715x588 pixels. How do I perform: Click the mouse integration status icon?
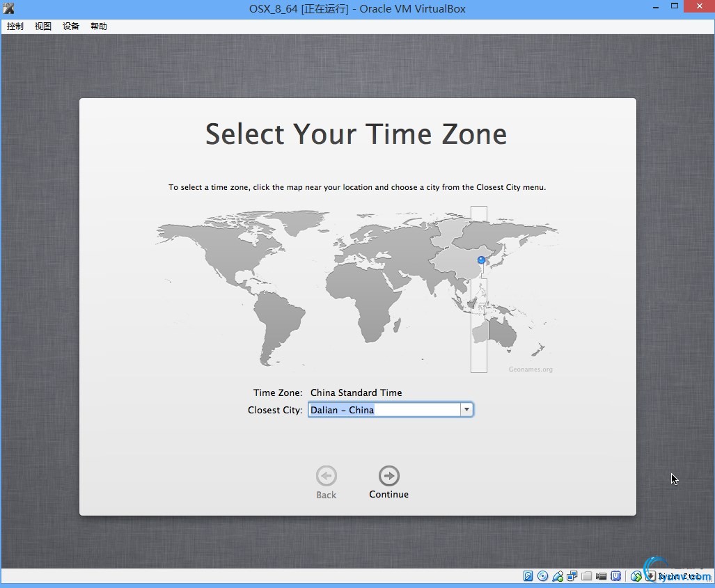click(x=636, y=576)
